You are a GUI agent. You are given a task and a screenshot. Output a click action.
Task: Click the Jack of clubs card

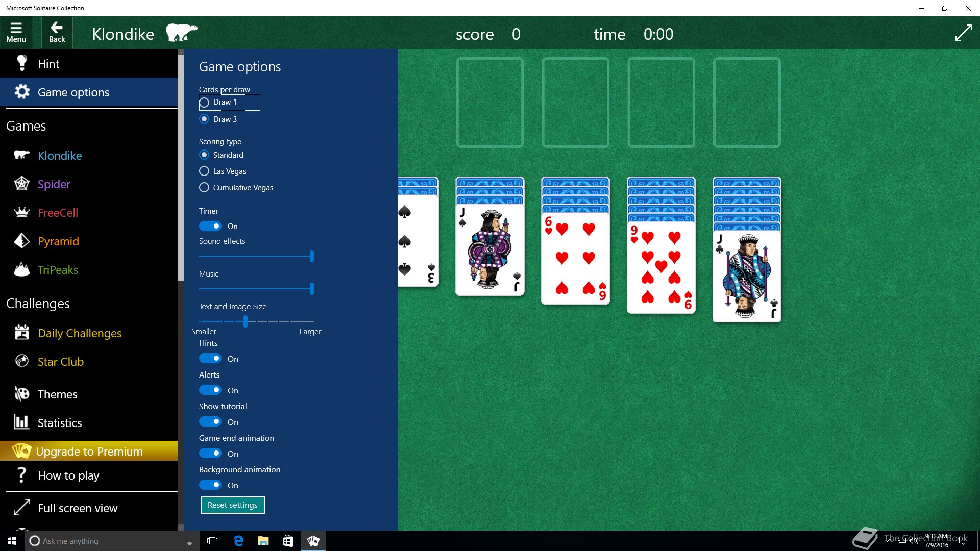point(747,276)
